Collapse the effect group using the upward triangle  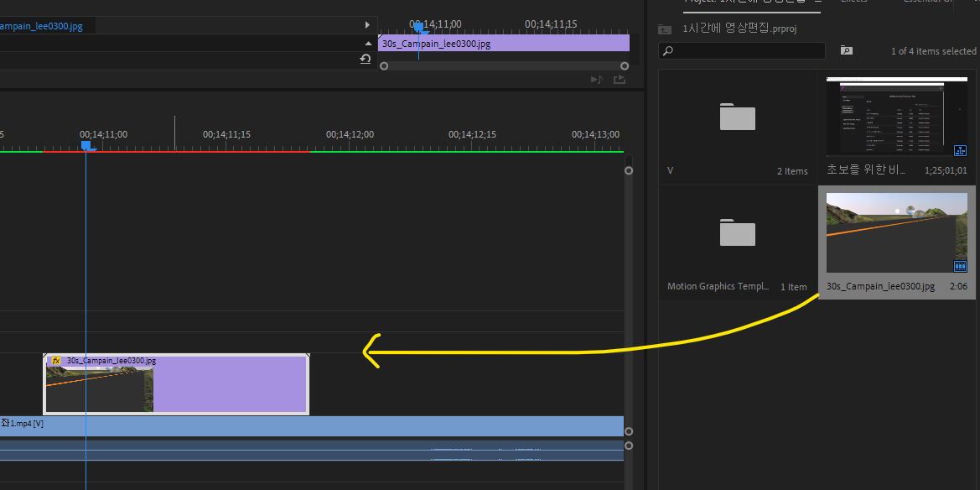[x=367, y=43]
